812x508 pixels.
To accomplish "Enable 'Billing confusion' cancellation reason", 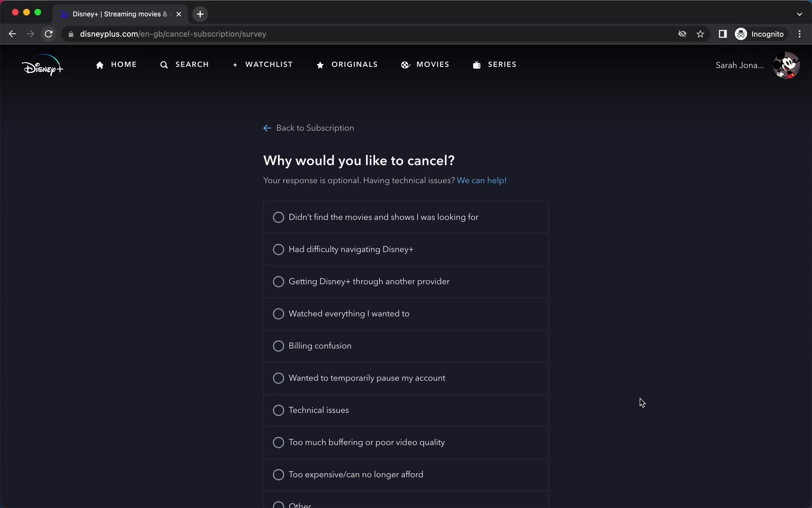I will tap(278, 346).
